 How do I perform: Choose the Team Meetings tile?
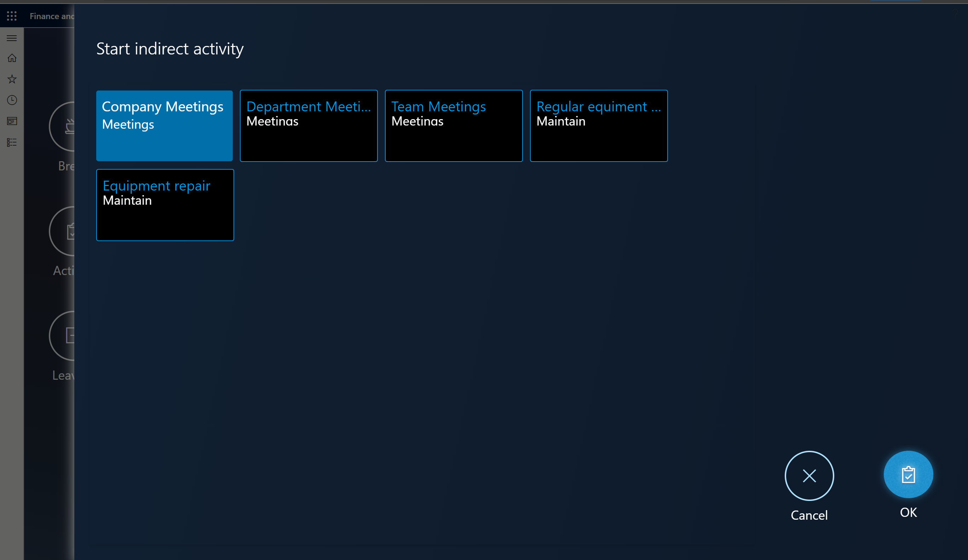(454, 126)
